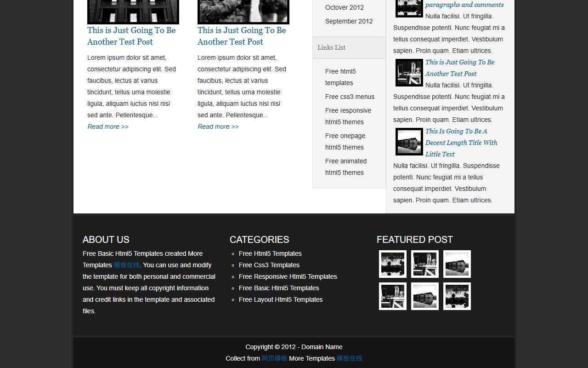The height and width of the screenshot is (368, 588).
Task: Open first featured post thumbnail in footer
Action: tap(393, 264)
